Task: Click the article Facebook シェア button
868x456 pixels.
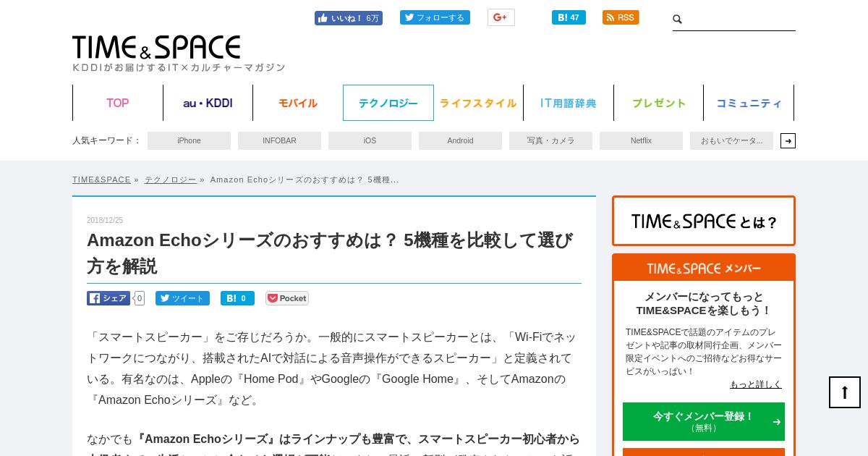Action: (x=109, y=298)
